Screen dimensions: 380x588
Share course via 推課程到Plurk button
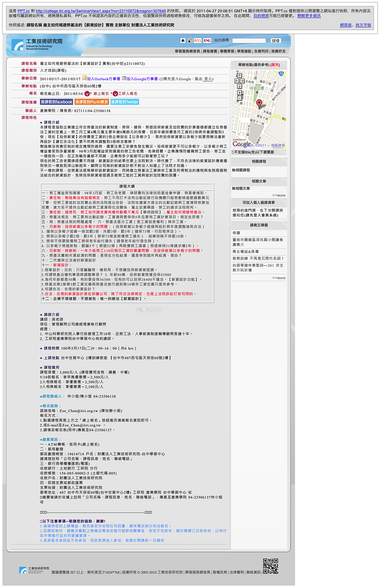[91, 102]
